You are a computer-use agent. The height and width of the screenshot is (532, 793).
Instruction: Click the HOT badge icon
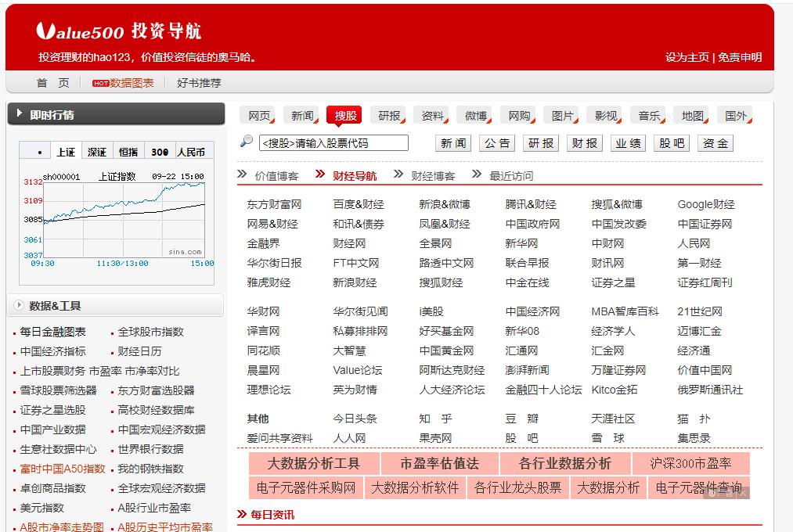101,84
